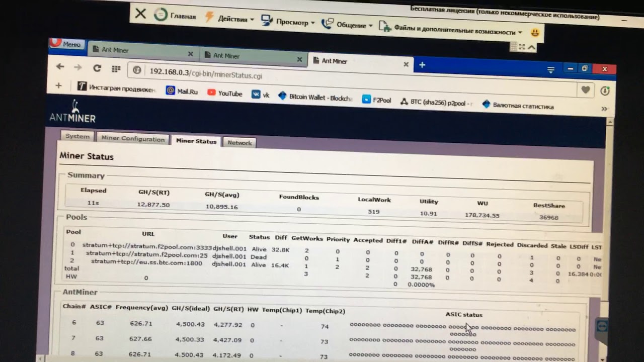Click the grid icon under TeamViewer toolbar
The width and height of the screenshot is (644, 362).
point(514,46)
